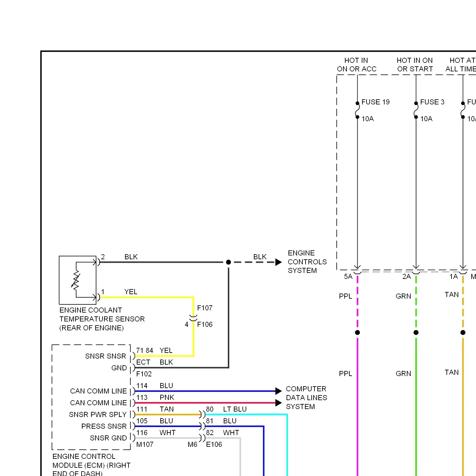The image size is (476, 476).
Task: Click the SNSR SNSR terminal label
Action: [105, 356]
